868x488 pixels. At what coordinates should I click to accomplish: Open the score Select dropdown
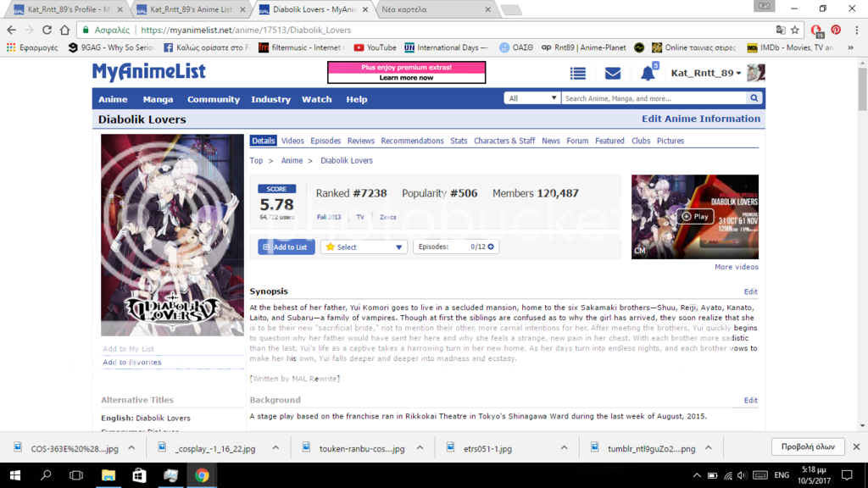coord(364,247)
